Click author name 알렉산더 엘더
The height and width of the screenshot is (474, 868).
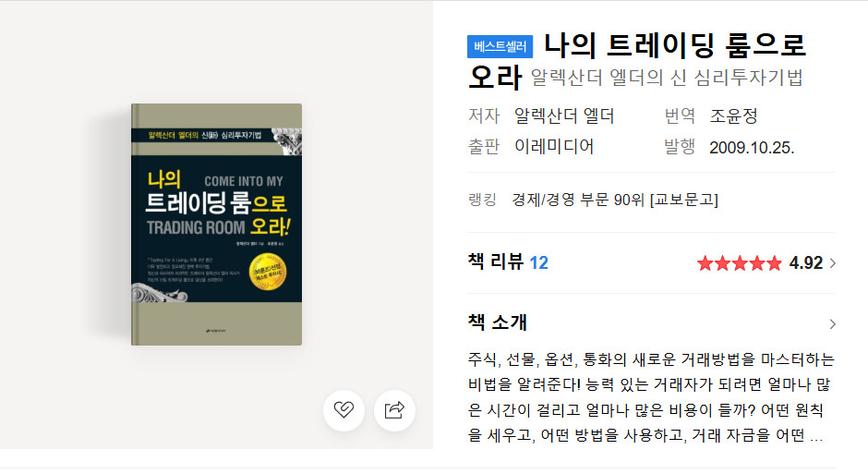click(x=564, y=115)
